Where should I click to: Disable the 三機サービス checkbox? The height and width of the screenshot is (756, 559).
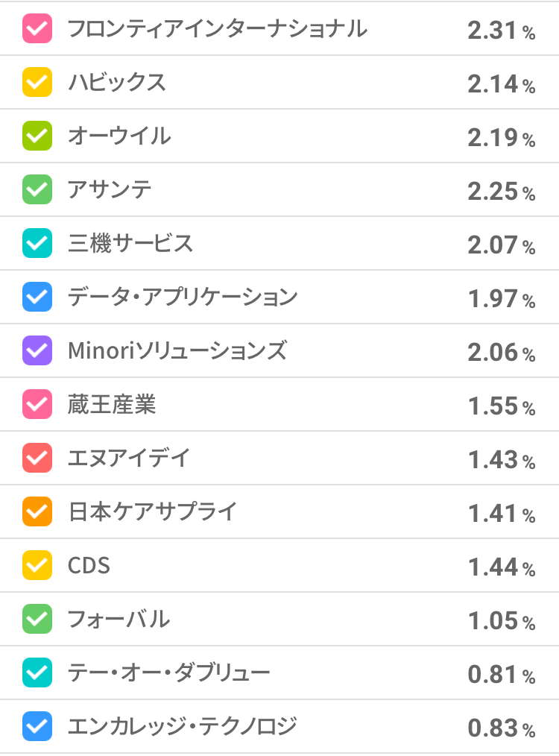[37, 244]
